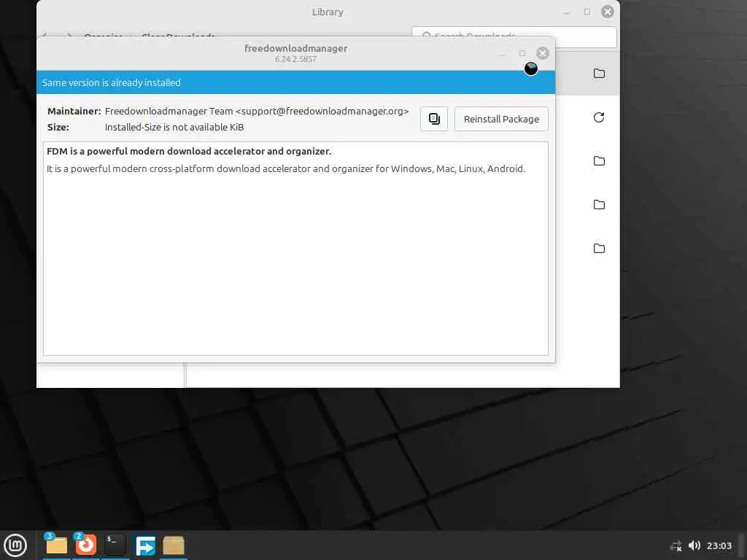The image size is (747, 560).
Task: Close the Library window
Action: click(608, 12)
